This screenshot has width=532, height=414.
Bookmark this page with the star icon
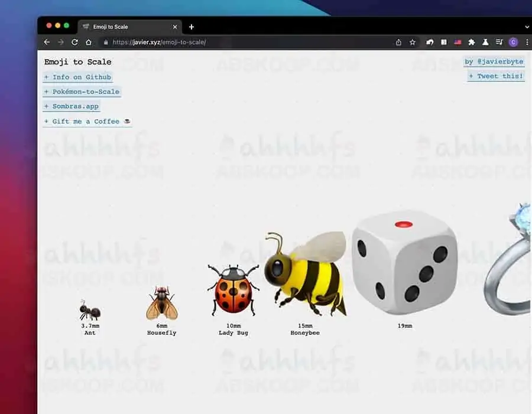pyautogui.click(x=412, y=42)
